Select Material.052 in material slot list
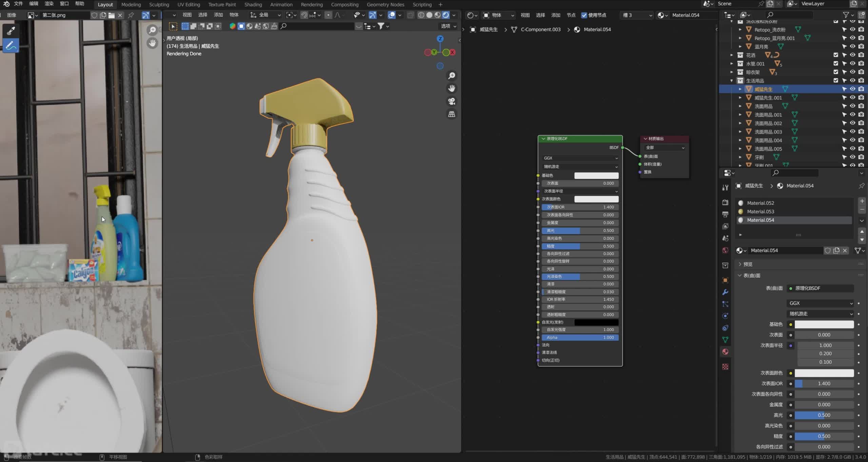Screen dimensions: 868x462 (793, 203)
